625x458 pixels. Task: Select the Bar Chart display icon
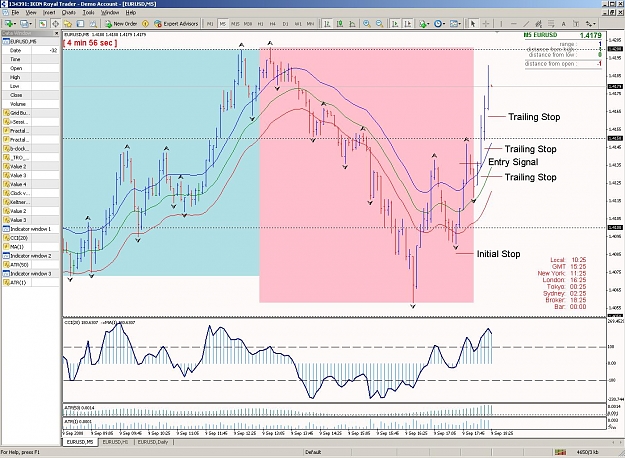[327, 24]
